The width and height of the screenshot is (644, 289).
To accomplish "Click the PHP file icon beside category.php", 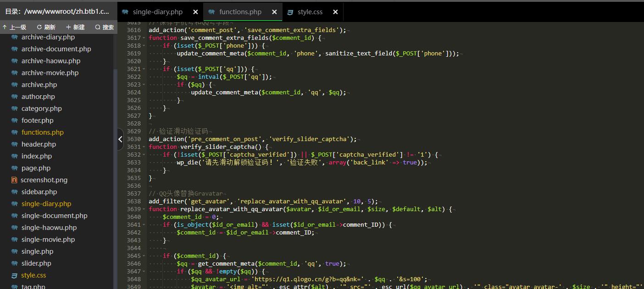I will (14, 109).
